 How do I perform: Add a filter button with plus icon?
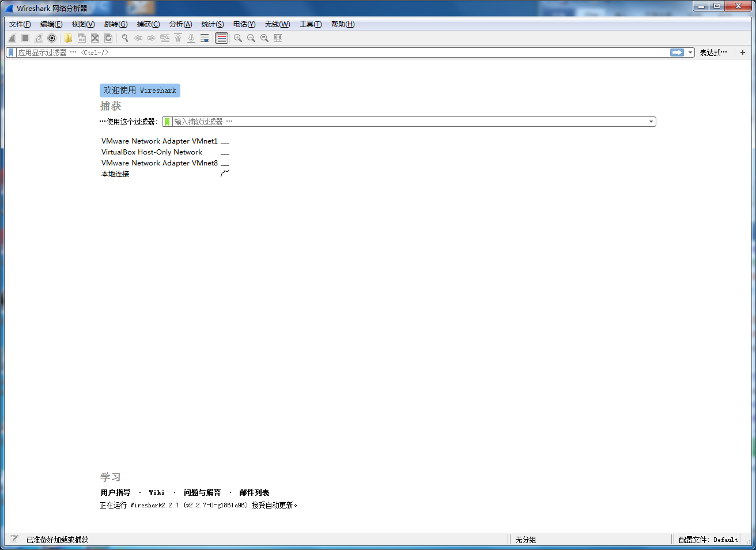743,52
